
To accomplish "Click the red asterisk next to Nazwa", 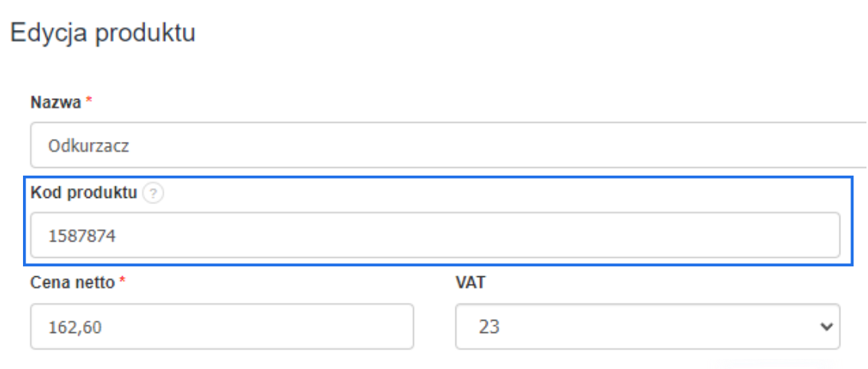I will click(88, 101).
